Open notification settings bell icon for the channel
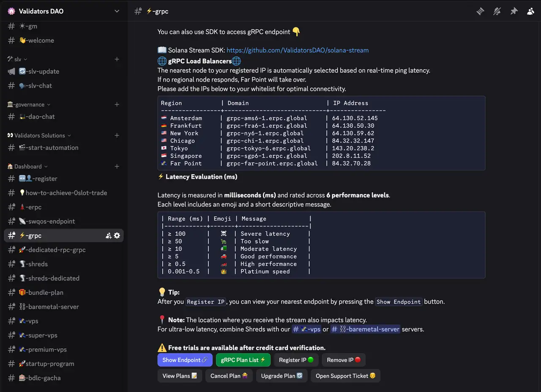 click(x=497, y=11)
